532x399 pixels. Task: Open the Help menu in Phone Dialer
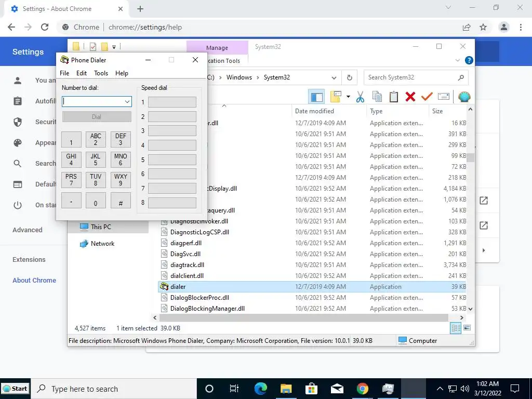(122, 73)
